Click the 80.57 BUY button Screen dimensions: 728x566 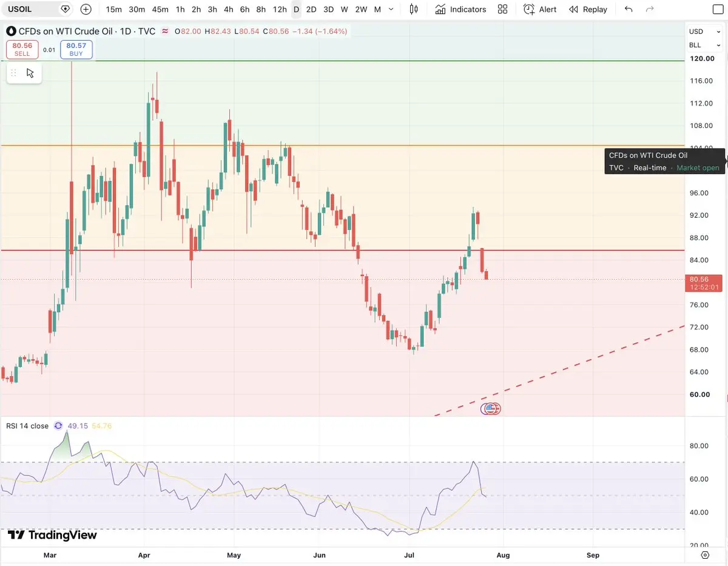pyautogui.click(x=76, y=50)
